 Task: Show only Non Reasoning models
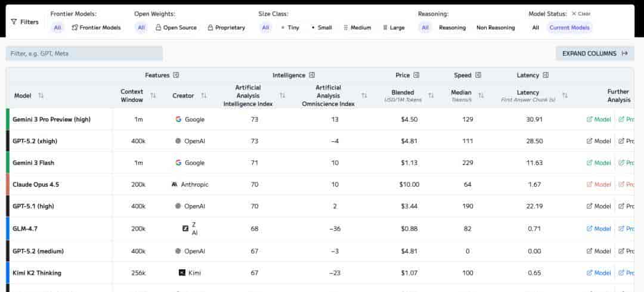tap(496, 27)
